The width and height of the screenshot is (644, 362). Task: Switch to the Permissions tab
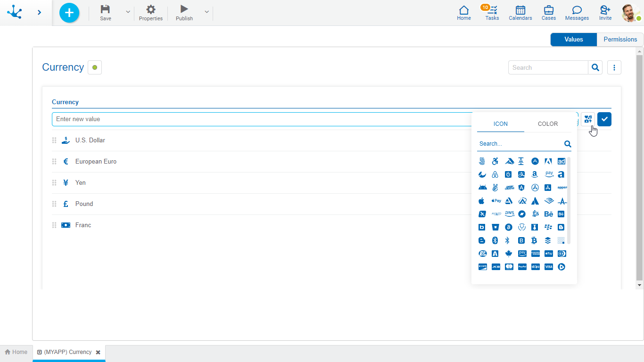point(620,40)
